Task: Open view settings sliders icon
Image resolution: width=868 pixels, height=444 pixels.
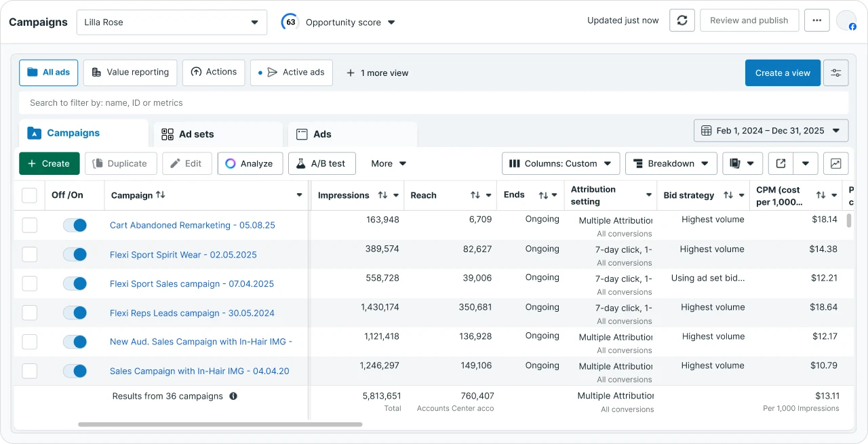Action: (836, 73)
